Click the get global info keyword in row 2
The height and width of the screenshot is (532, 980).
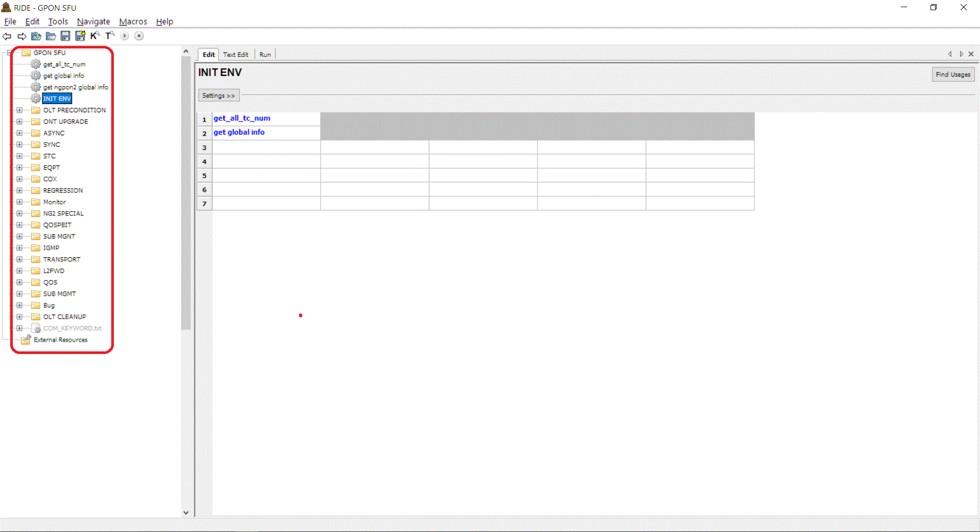[239, 133]
